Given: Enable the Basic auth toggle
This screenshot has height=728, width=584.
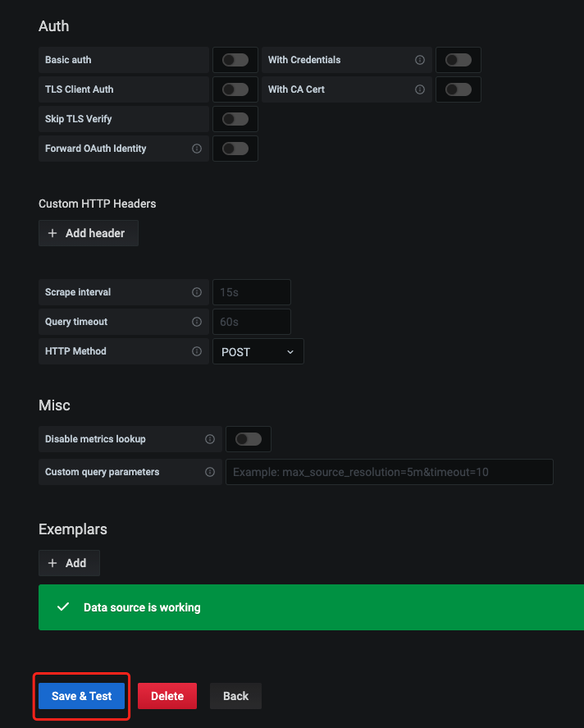Looking at the screenshot, I should tap(235, 60).
